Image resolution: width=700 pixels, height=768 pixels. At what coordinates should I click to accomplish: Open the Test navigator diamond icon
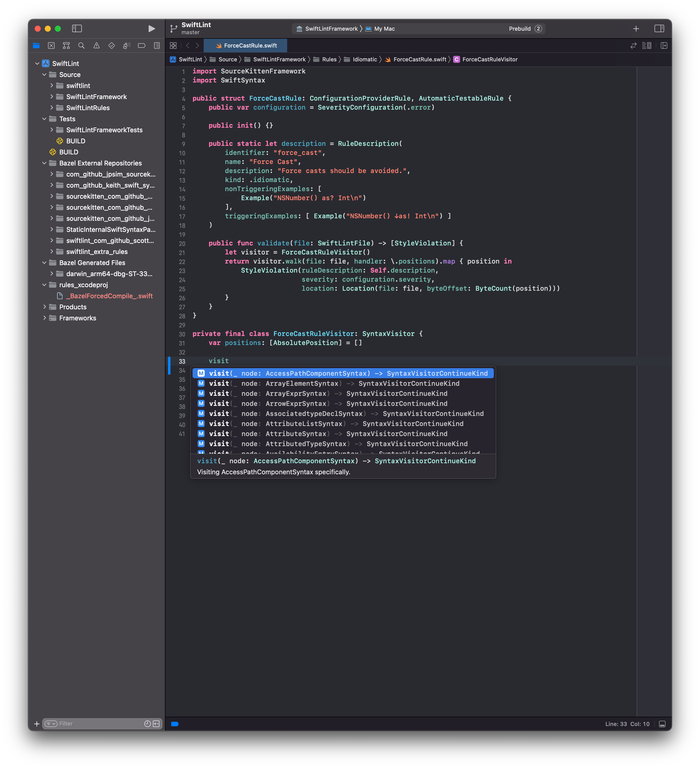112,46
